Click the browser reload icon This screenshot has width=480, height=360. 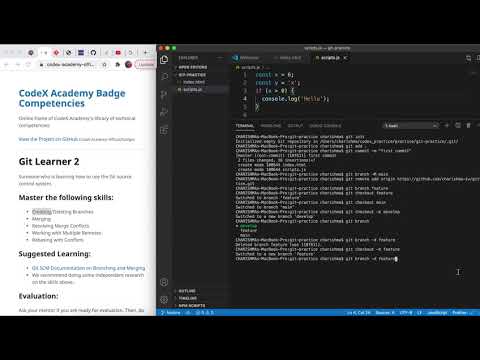pyautogui.click(x=28, y=65)
